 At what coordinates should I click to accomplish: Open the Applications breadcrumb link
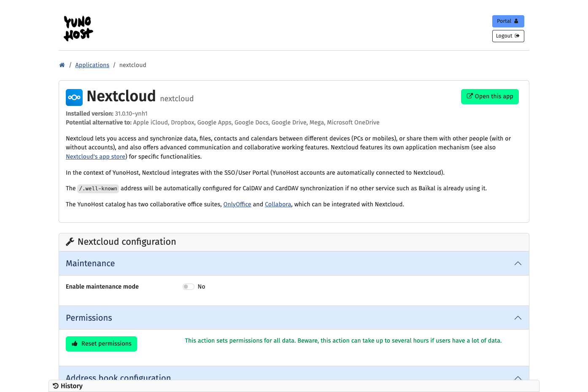[x=92, y=65]
